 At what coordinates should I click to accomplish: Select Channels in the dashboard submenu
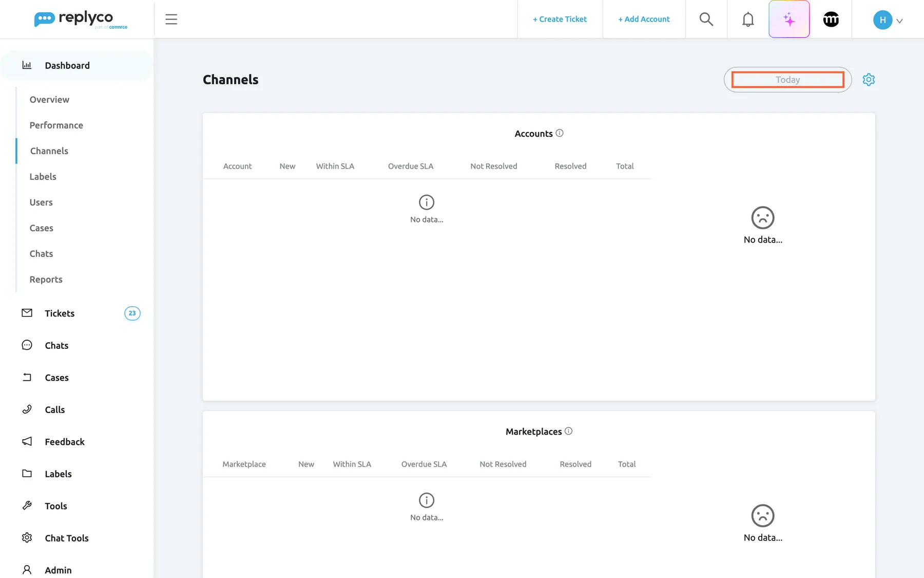pos(49,151)
